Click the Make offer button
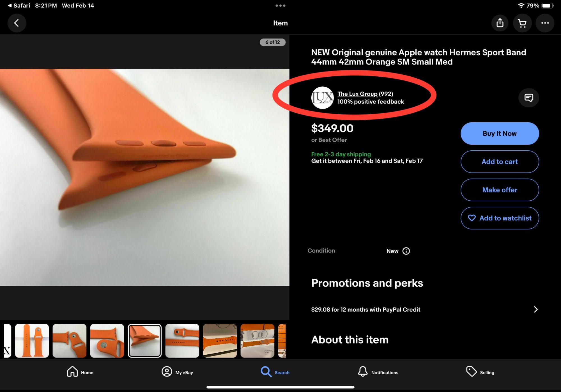This screenshot has height=392, width=561. pos(500,190)
